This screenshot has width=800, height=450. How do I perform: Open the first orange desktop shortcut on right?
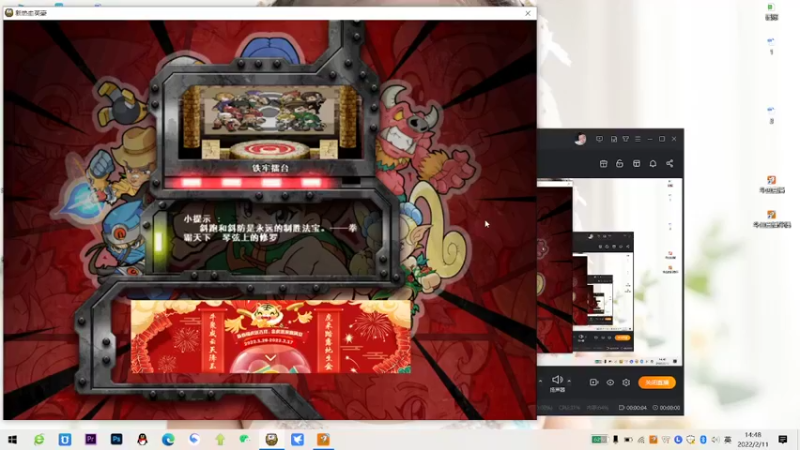[771, 184]
